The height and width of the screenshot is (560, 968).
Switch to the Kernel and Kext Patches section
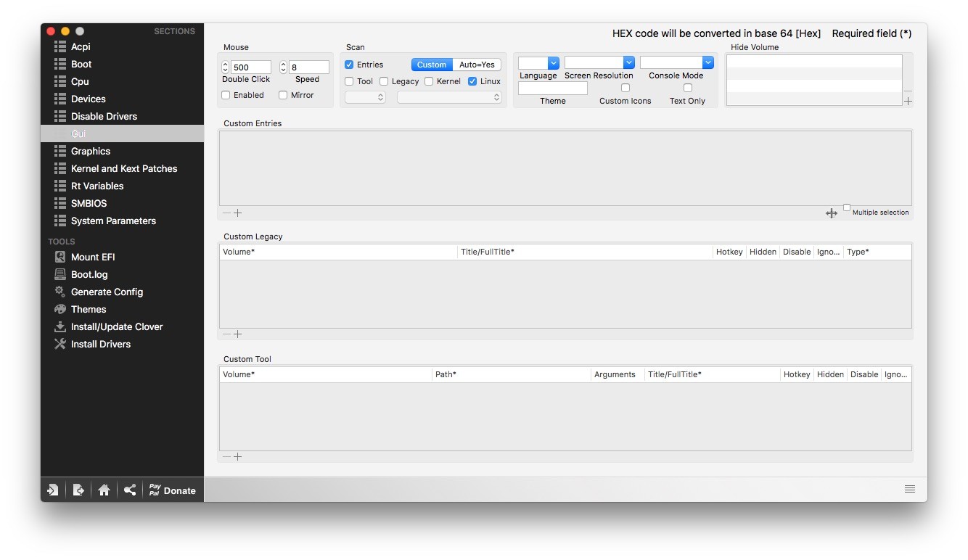(x=123, y=168)
